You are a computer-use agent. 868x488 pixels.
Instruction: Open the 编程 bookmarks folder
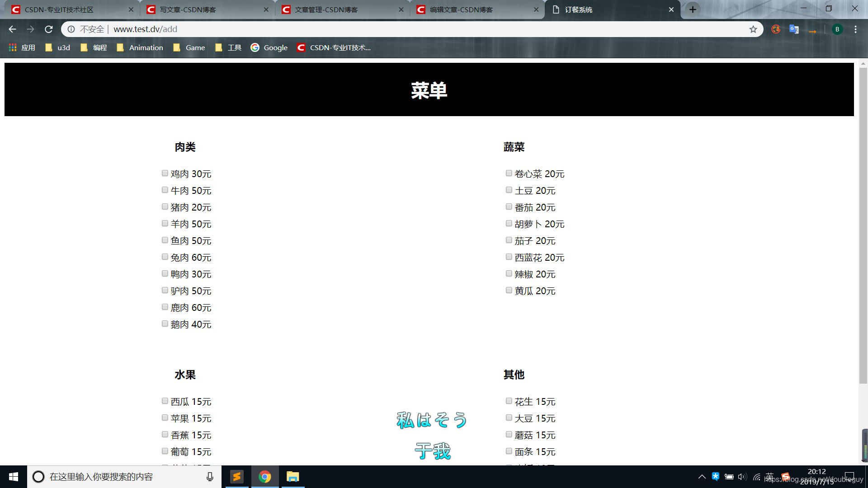(x=94, y=47)
